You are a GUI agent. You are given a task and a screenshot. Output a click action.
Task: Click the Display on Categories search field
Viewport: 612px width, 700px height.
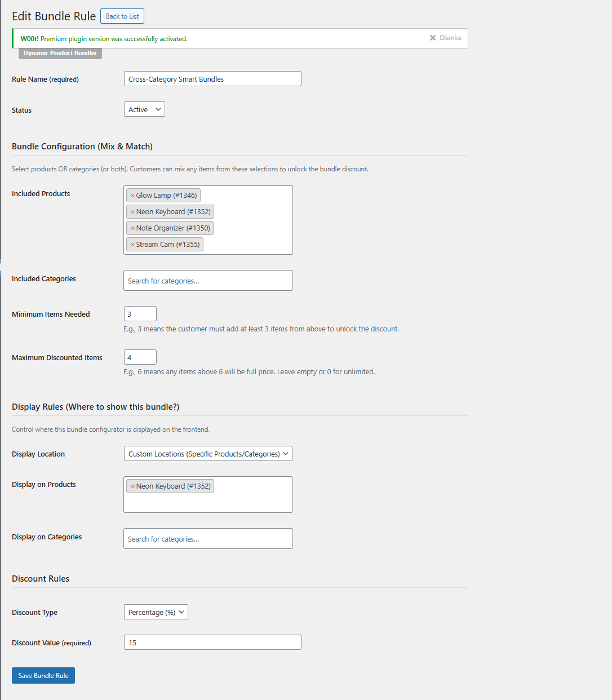tap(208, 539)
